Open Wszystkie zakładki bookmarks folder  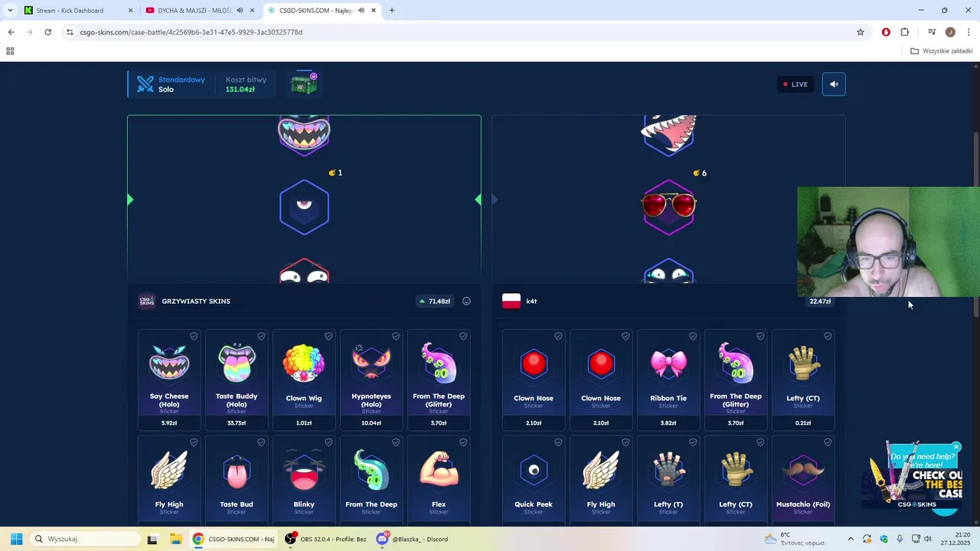(942, 51)
